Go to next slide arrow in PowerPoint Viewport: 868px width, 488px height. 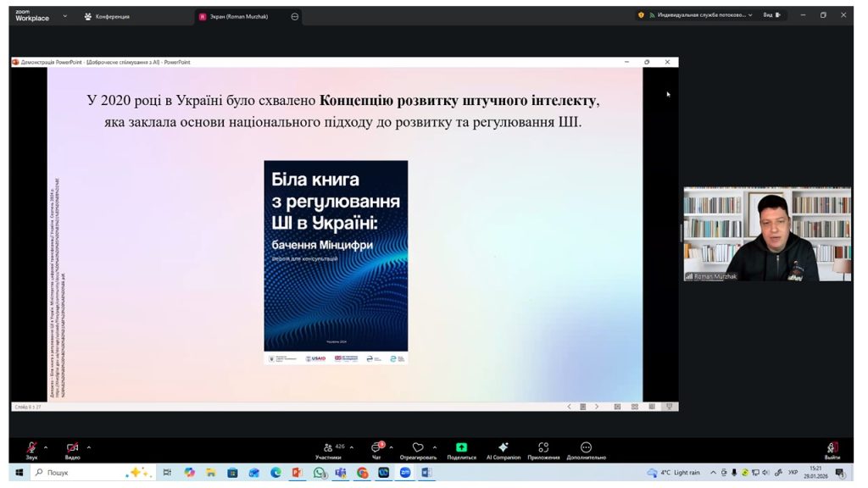click(x=597, y=407)
